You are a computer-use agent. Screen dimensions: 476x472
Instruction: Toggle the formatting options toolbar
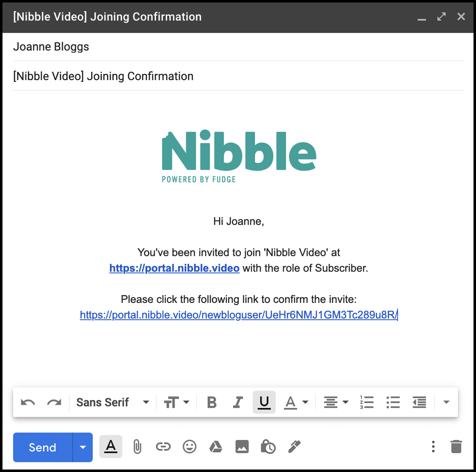point(111,446)
